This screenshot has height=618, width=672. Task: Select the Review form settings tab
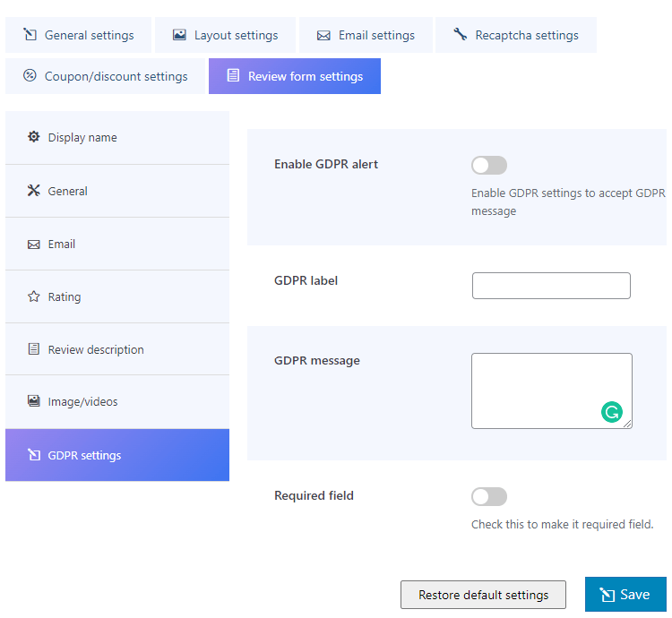click(x=295, y=76)
